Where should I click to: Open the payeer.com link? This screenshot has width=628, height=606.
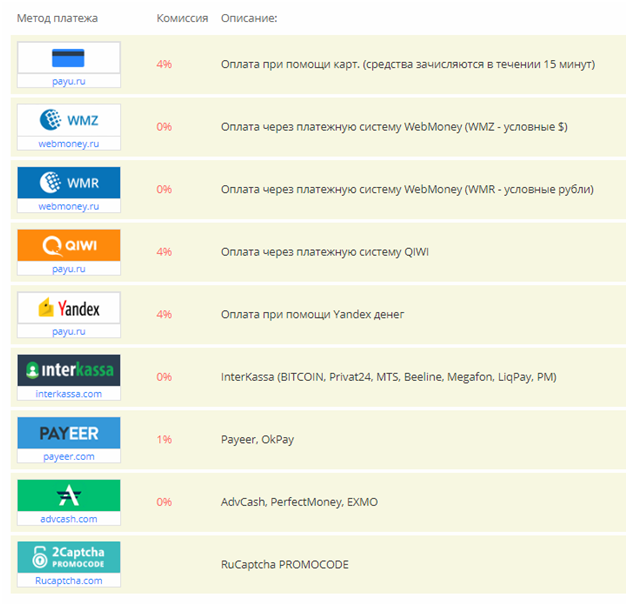[68, 456]
